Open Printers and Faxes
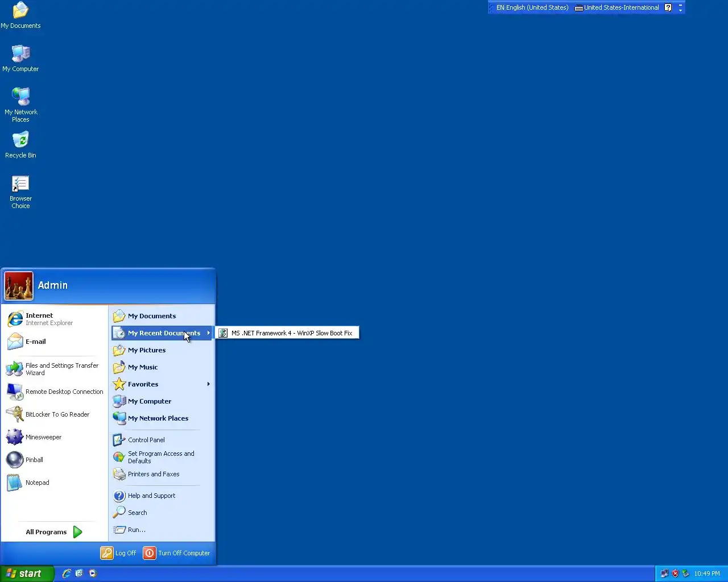The image size is (728, 582). (x=162, y=474)
